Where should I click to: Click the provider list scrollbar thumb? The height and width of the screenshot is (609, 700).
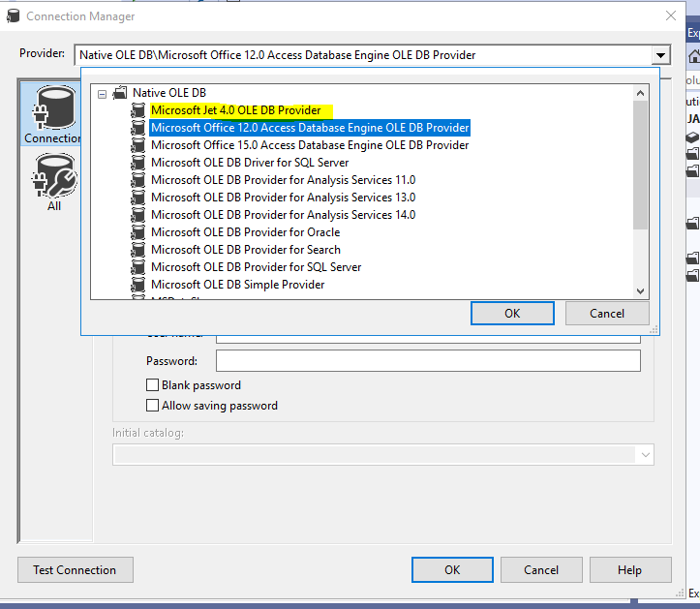(x=640, y=166)
